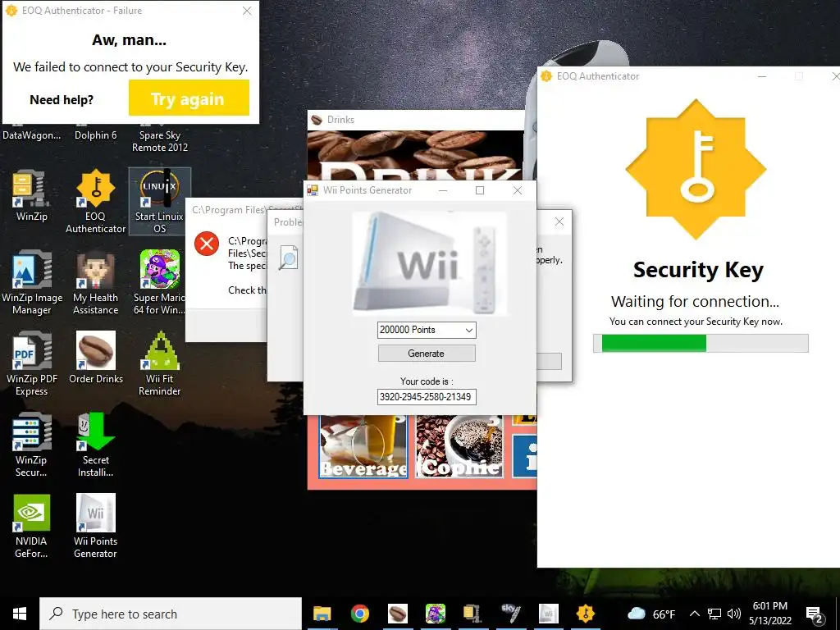
Task: Open the network status tray icon
Action: (x=714, y=614)
